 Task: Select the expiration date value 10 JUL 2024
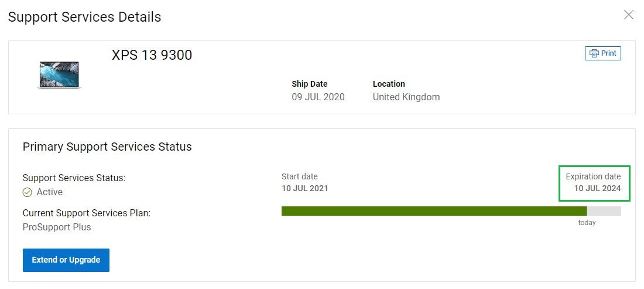pyautogui.click(x=597, y=189)
